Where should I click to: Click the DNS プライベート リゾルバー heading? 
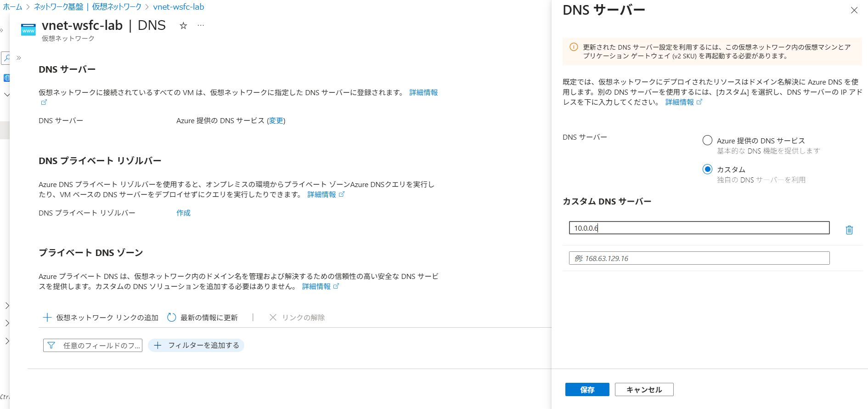(x=100, y=161)
